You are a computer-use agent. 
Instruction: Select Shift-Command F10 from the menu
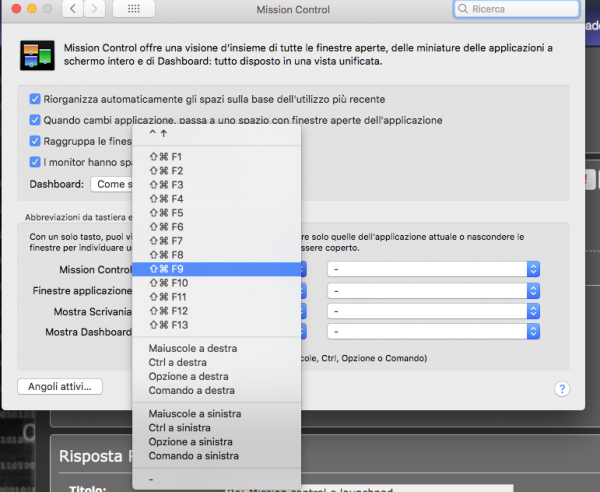(x=217, y=283)
